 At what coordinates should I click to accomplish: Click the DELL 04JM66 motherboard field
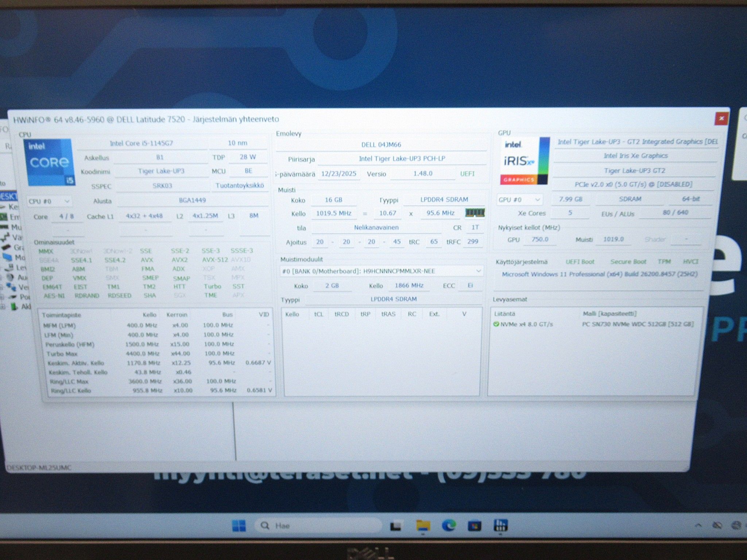381,145
